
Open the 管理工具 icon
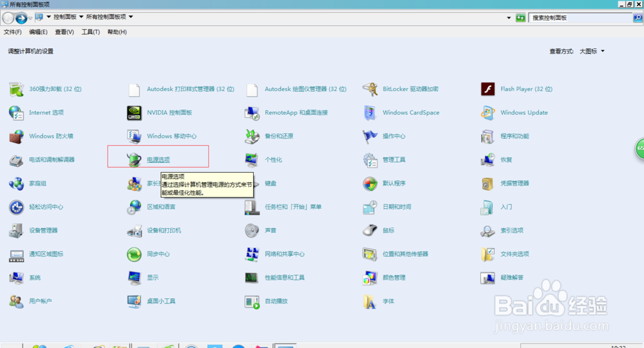tap(370, 160)
